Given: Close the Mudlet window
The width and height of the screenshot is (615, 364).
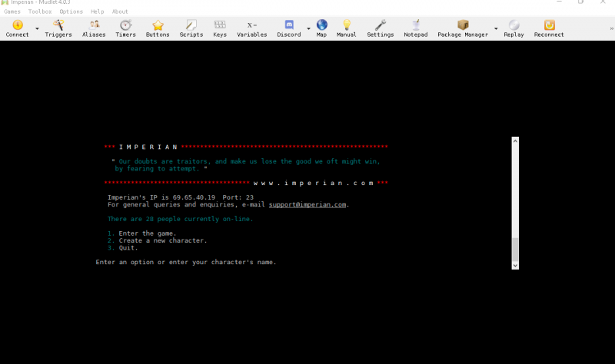Looking at the screenshot, I should pos(603,2).
